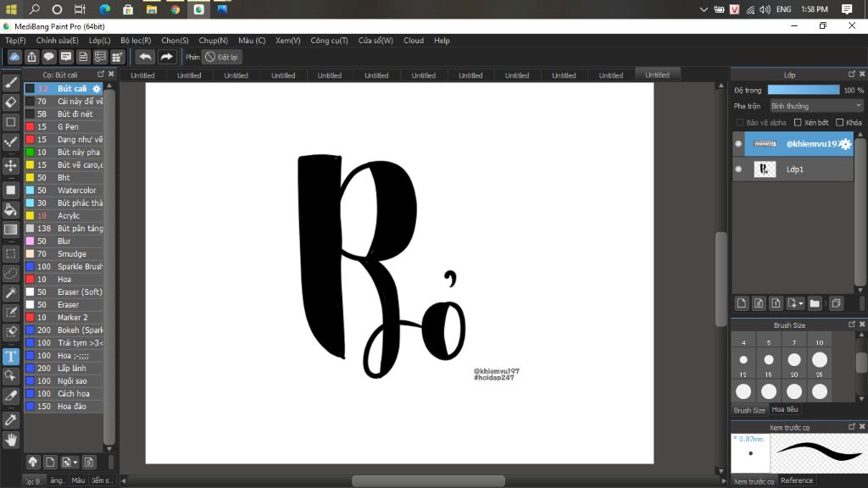Open Pha trộn blend mode dropdown
868x488 pixels.
(816, 106)
